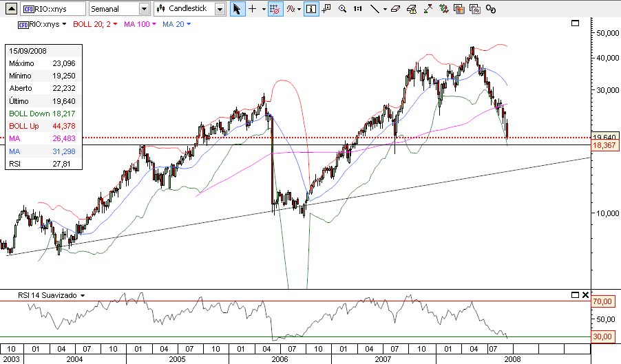The width and height of the screenshot is (621, 364).
Task: Open the indicators wave icon
Action: point(291,9)
